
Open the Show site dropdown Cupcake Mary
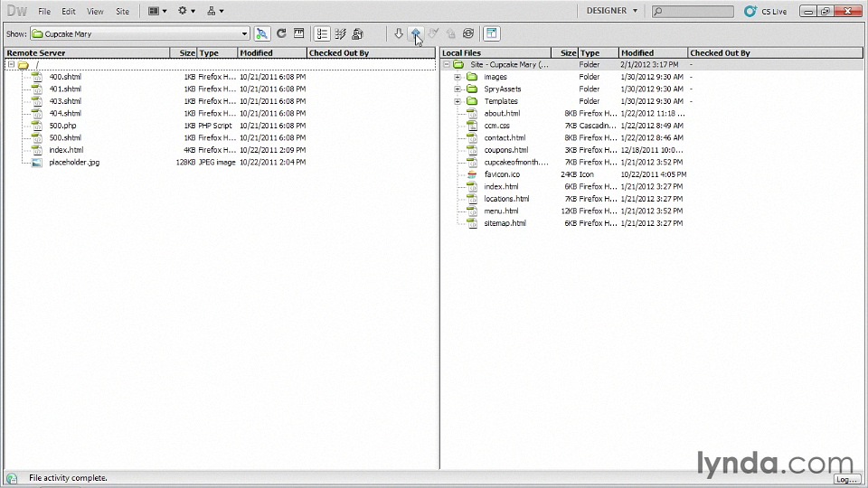pos(139,33)
